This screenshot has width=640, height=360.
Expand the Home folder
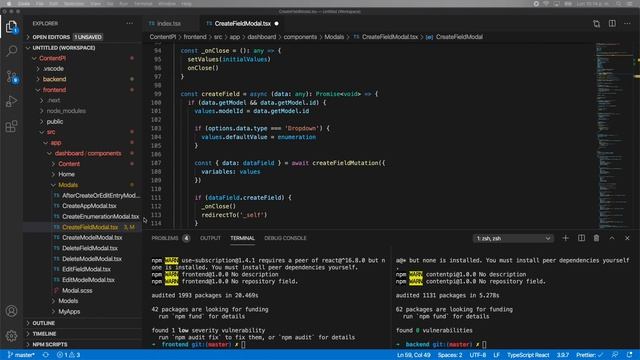click(82, 174)
